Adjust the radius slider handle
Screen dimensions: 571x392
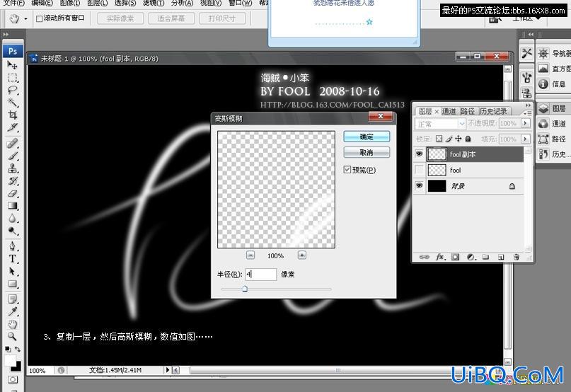point(245,289)
